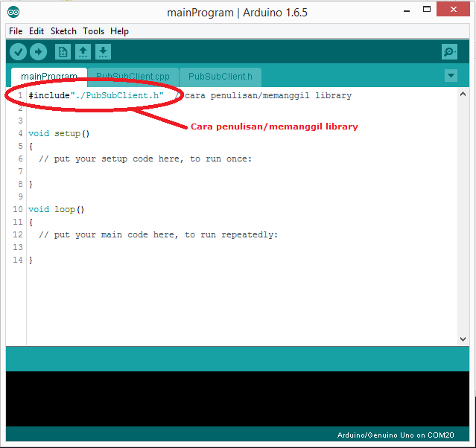Save the sketch with the down-arrow icon

(103, 52)
